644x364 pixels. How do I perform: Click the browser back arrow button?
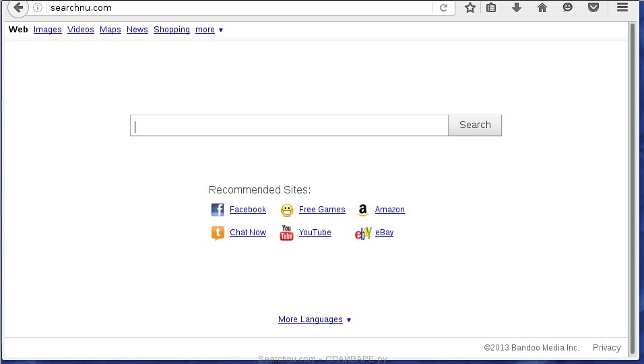coord(18,8)
